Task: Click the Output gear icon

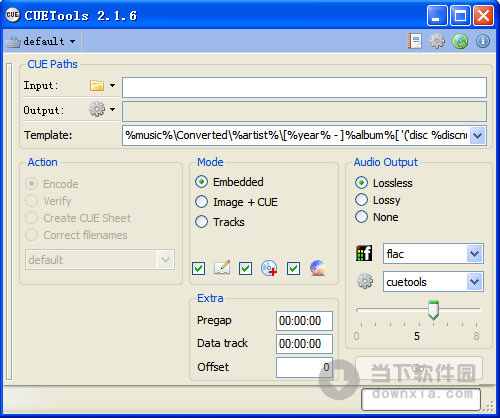Action: pos(97,109)
